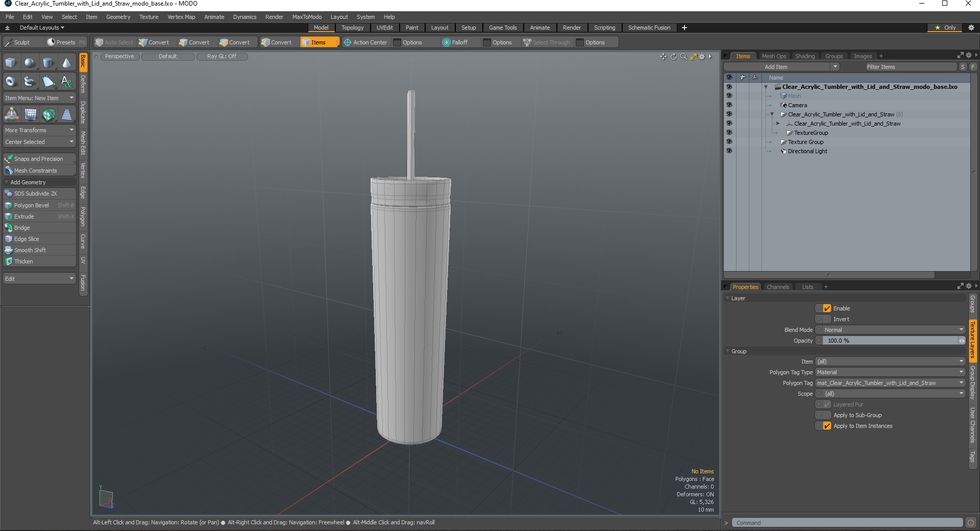
Task: Click the viewport zoom magnifier icon
Action: (683, 57)
